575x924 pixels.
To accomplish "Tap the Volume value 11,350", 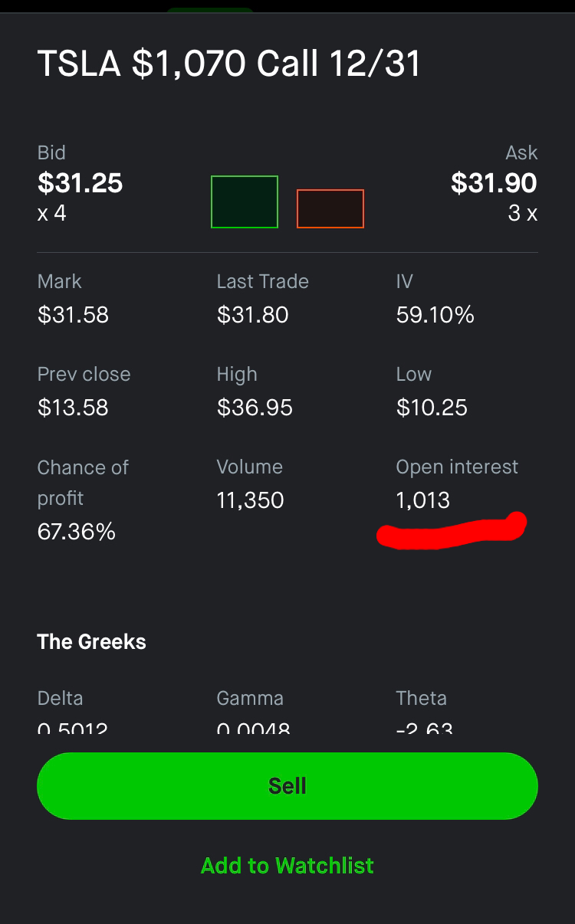I will [250, 500].
